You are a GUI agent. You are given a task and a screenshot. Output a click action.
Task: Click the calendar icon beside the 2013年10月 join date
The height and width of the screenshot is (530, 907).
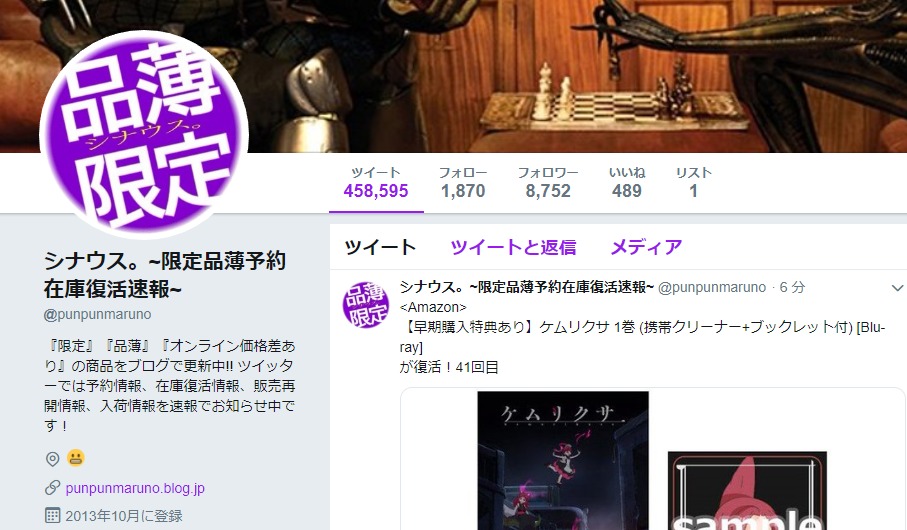point(53,515)
